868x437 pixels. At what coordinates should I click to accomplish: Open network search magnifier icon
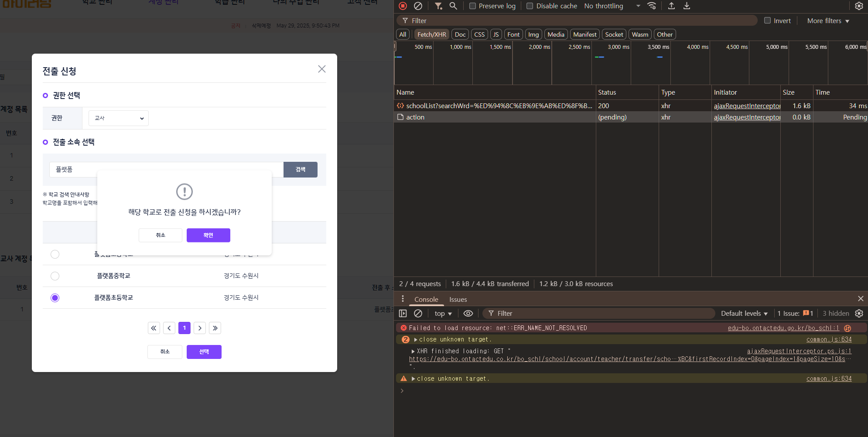(453, 6)
